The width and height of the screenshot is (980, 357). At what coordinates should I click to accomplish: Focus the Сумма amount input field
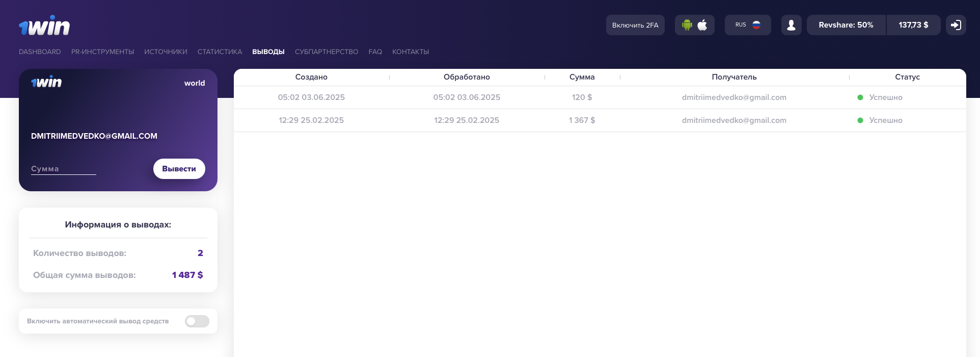[x=64, y=169]
